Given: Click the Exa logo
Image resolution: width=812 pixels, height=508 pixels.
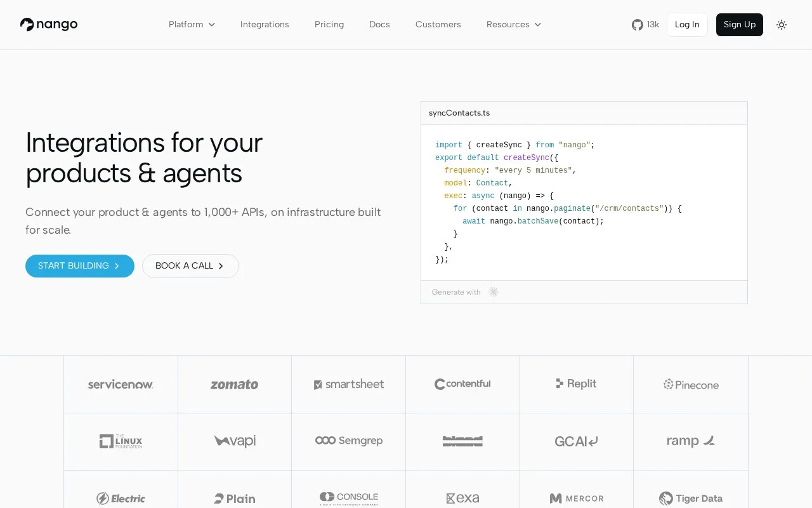Looking at the screenshot, I should [462, 498].
